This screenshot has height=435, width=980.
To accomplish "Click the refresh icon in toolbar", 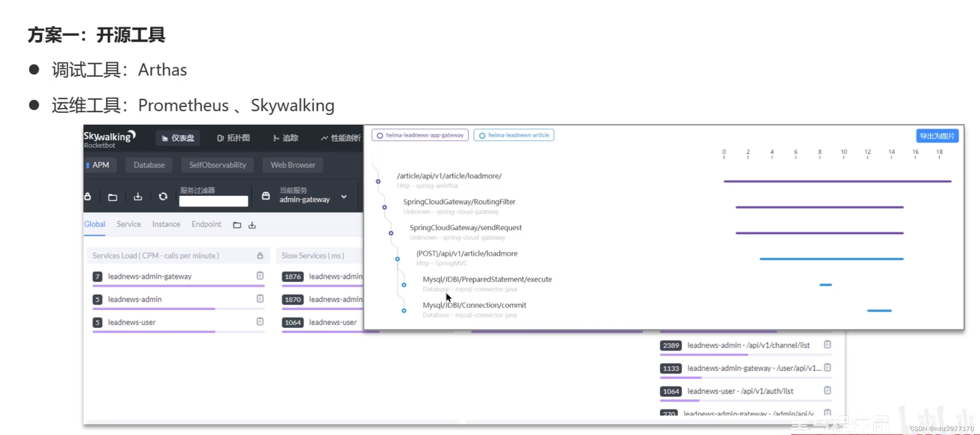I will pos(163,197).
